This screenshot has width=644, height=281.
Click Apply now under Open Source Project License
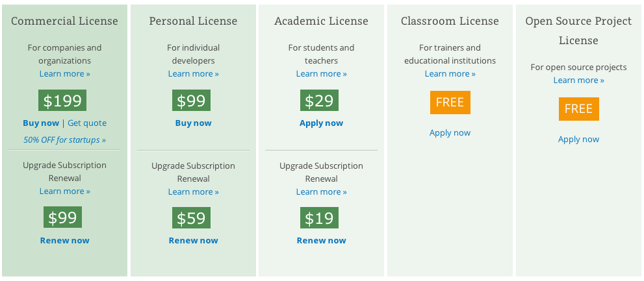(579, 140)
